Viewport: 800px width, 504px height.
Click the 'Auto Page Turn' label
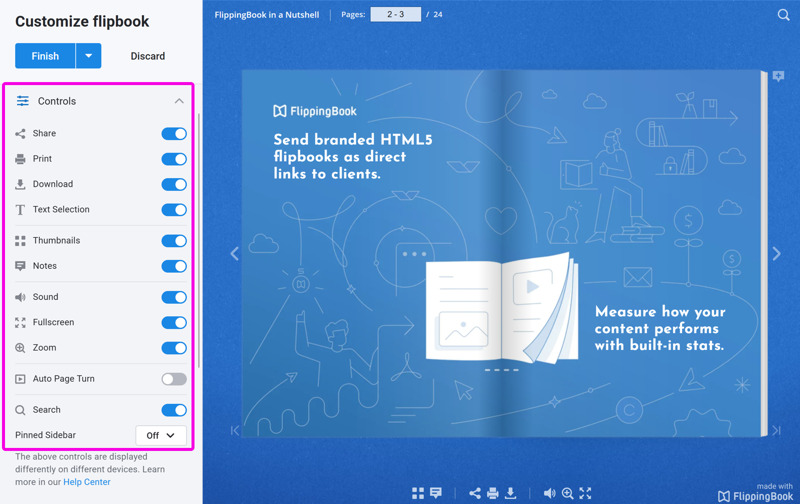(64, 379)
